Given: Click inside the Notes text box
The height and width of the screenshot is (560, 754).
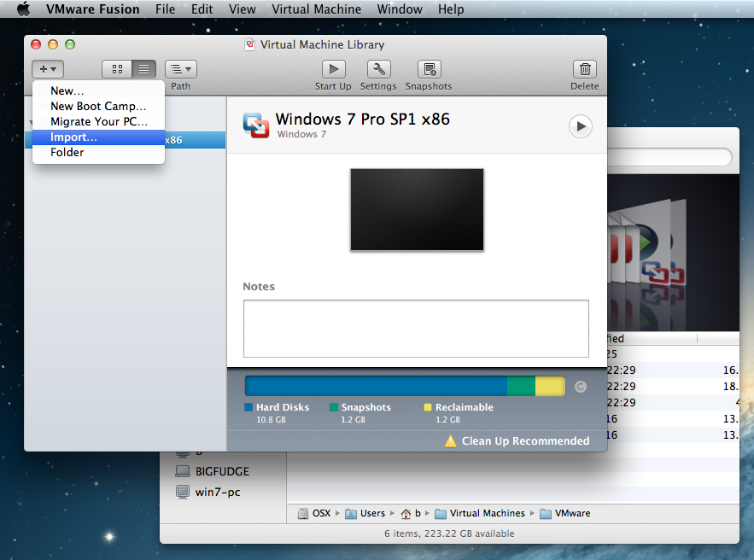Looking at the screenshot, I should [416, 329].
